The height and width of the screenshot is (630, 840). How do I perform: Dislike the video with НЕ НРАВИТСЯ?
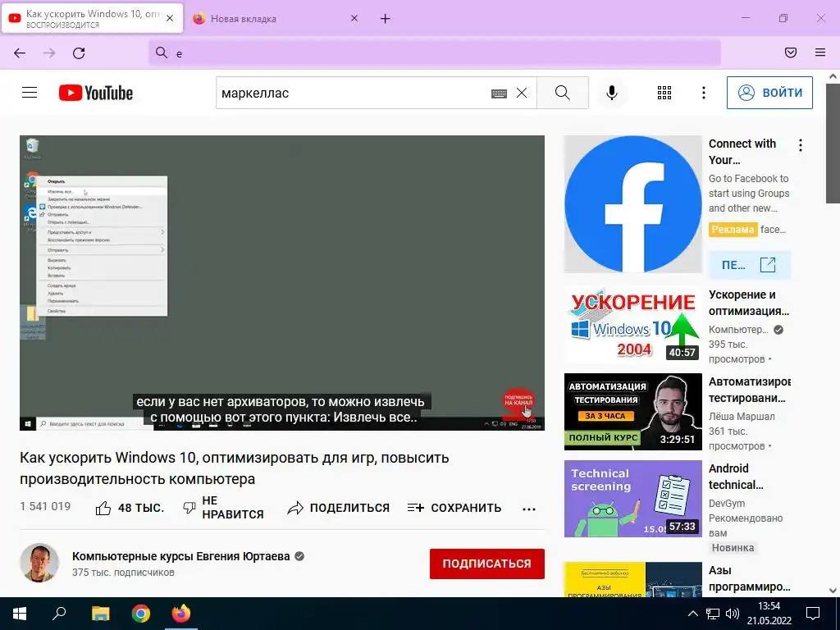[x=223, y=507]
